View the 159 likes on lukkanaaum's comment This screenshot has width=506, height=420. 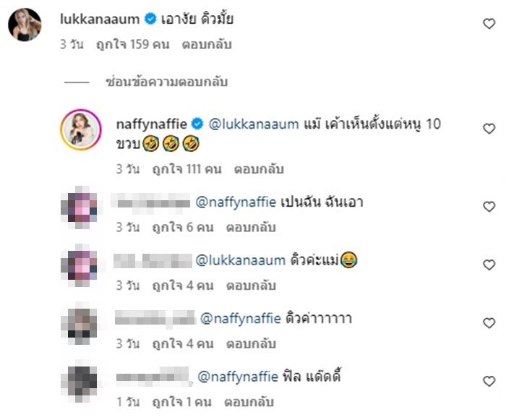tap(132, 44)
